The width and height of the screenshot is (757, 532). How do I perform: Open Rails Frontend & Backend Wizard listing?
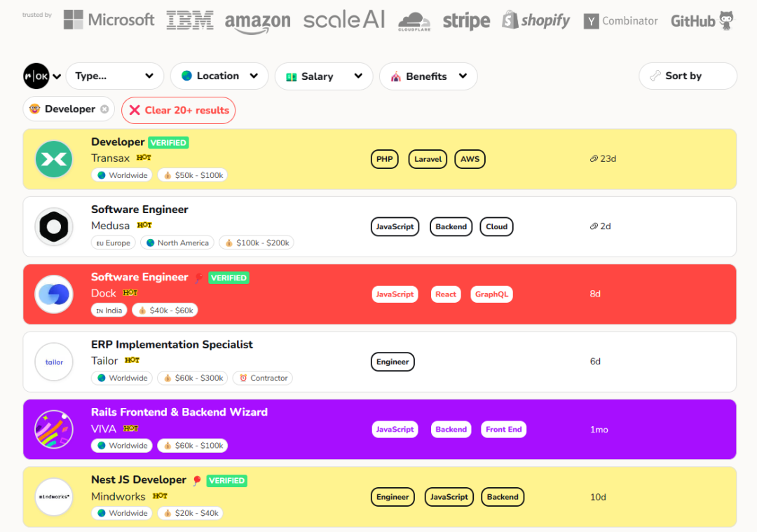(179, 412)
